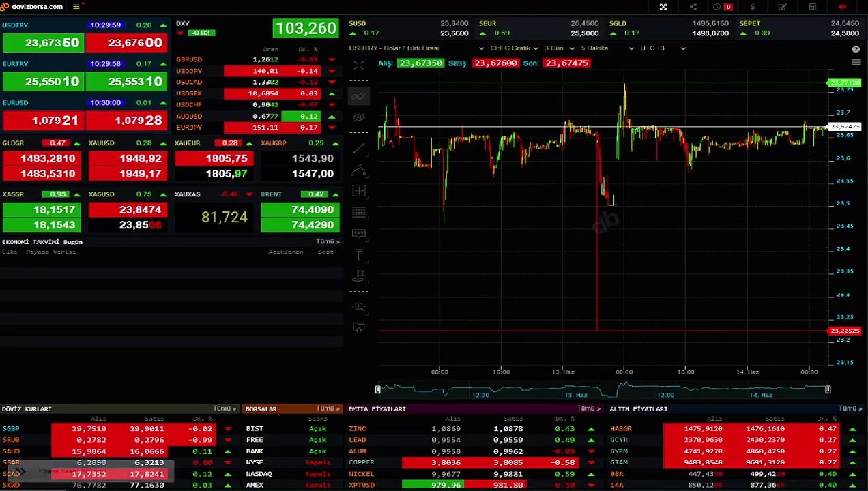The image size is (868, 491).
Task: Open the hamburger menu next to dovizborsa.com logo
Action: point(76,7)
